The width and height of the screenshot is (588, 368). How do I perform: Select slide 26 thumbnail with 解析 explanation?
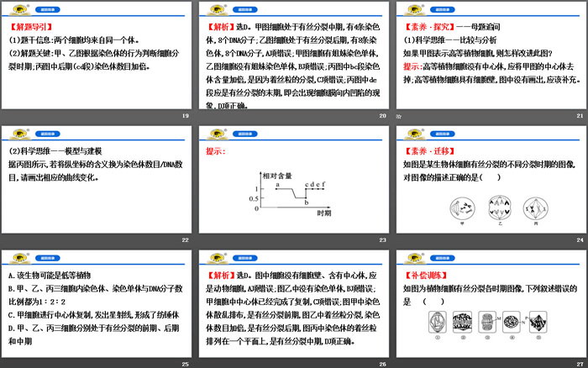[x=294, y=303]
